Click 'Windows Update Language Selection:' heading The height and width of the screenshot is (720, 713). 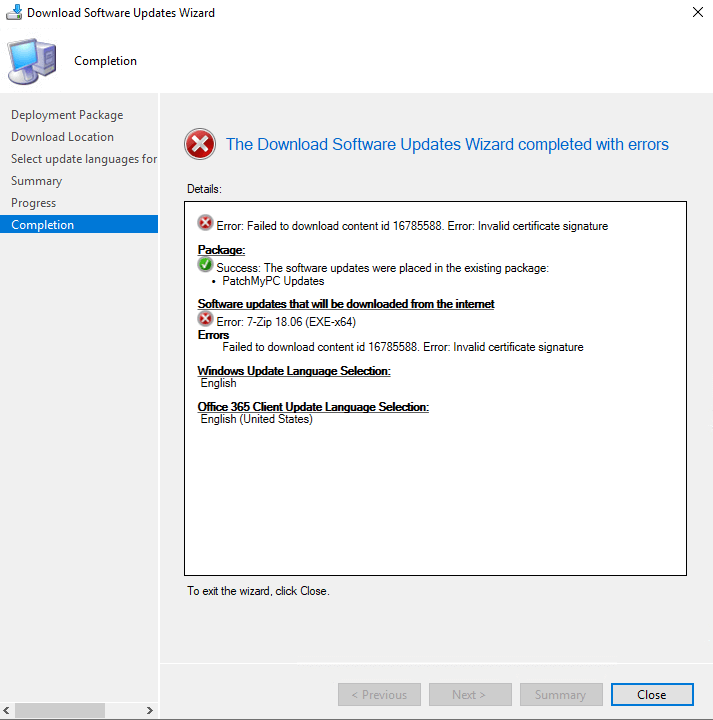pos(294,371)
